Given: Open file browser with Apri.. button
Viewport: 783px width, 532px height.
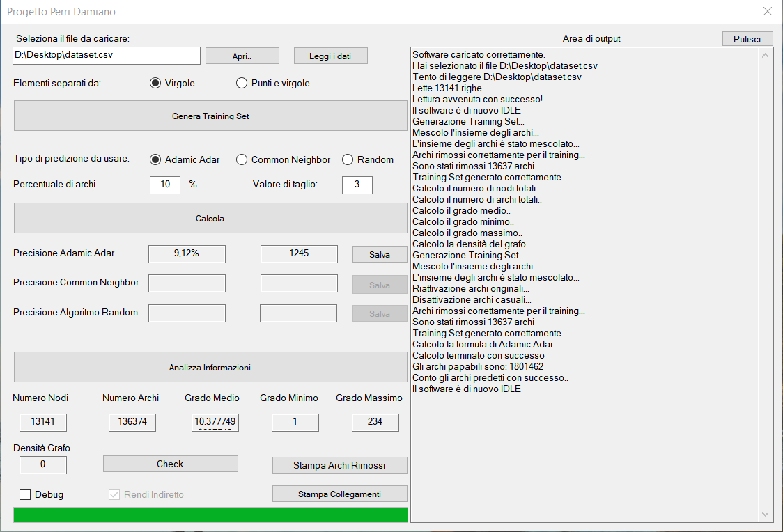Looking at the screenshot, I should 242,56.
